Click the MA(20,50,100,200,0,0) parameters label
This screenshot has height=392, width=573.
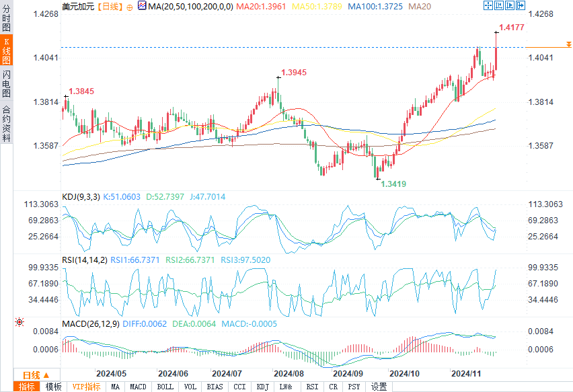(190, 7)
